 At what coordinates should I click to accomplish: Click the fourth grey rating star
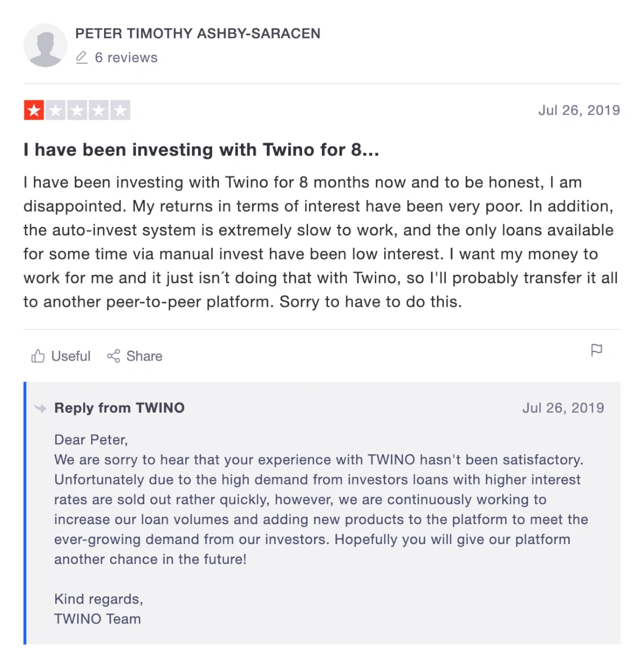(98, 111)
